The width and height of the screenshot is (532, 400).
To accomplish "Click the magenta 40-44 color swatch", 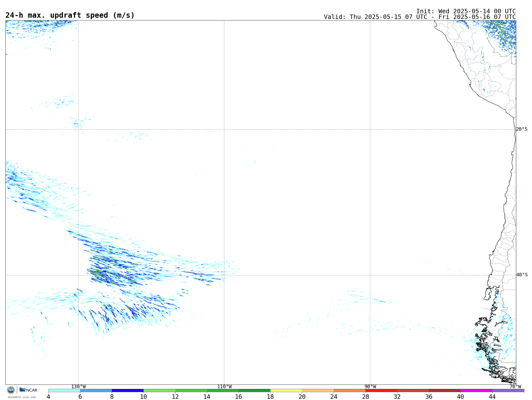I will [x=477, y=391].
